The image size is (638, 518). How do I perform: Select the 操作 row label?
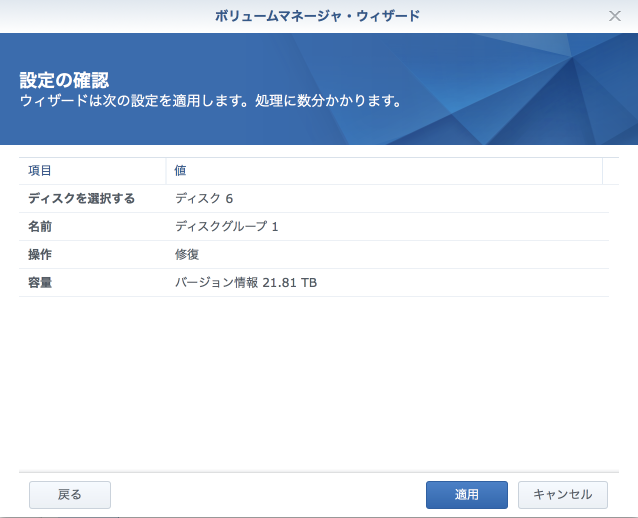pos(40,254)
